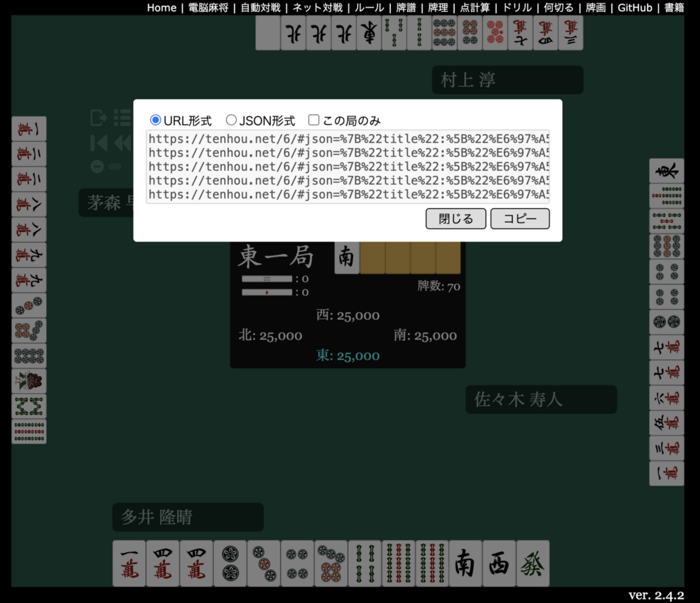
Task: Click the export icon behind the dialog
Action: click(x=99, y=117)
